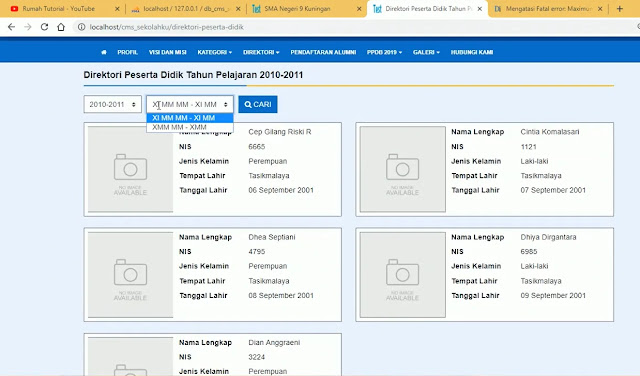The image size is (640, 376).
Task: Open HUBUNGI KAMI page
Action: tap(472, 52)
